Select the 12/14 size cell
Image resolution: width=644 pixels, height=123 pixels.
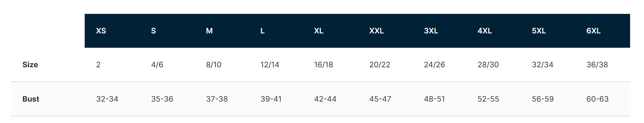click(270, 65)
